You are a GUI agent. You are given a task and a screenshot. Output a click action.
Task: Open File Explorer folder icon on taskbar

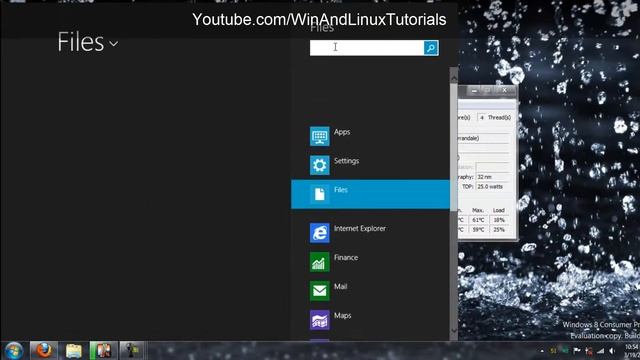click(74, 351)
